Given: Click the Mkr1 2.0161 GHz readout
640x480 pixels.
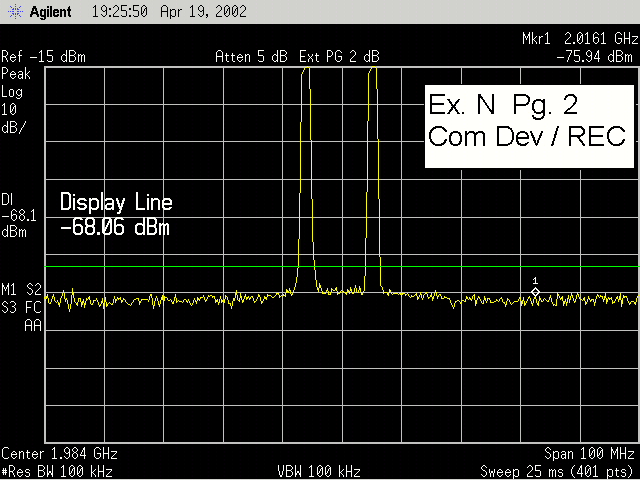Looking at the screenshot, I should coord(580,39).
